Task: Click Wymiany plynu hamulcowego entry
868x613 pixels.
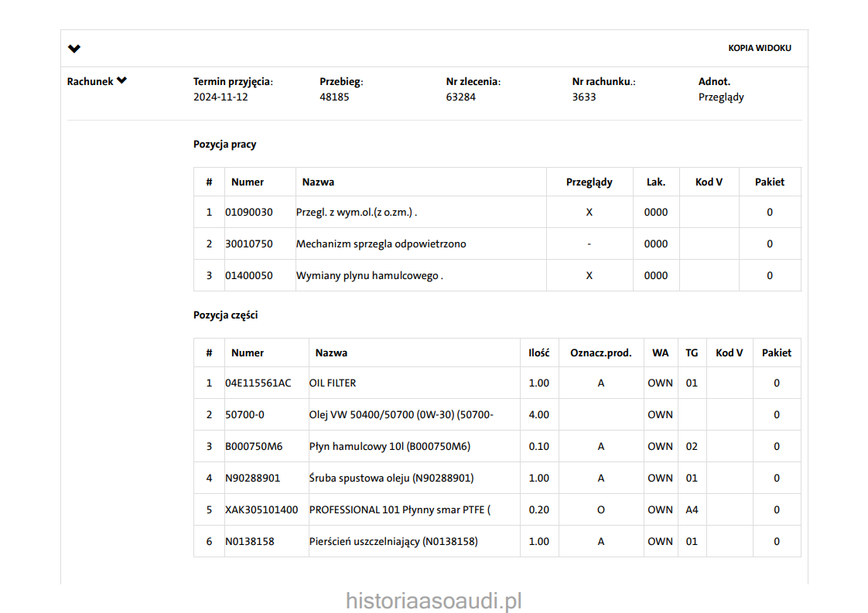Action: coord(369,276)
